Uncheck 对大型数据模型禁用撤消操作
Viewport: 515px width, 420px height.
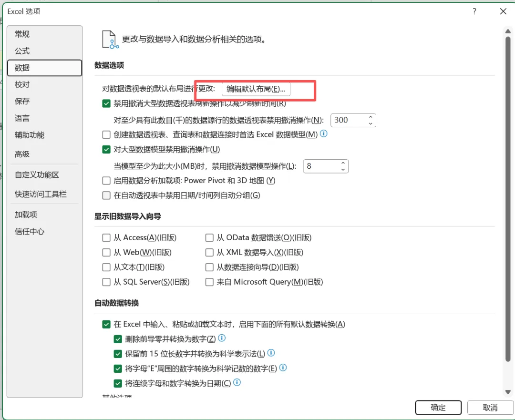coord(106,149)
